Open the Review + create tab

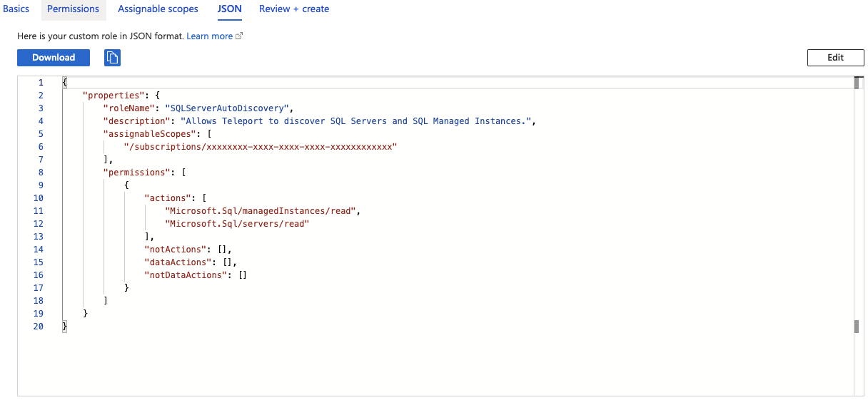pos(294,9)
